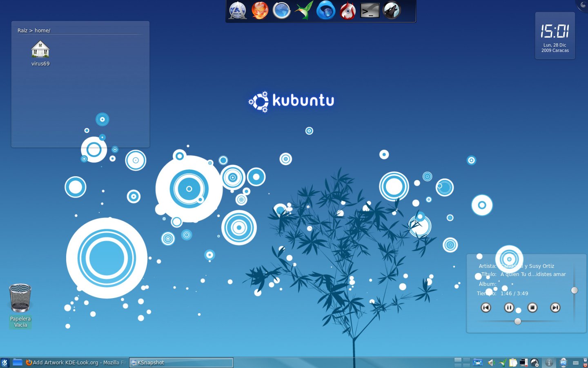
Task: Stop playback in now playing widget
Action: (532, 307)
